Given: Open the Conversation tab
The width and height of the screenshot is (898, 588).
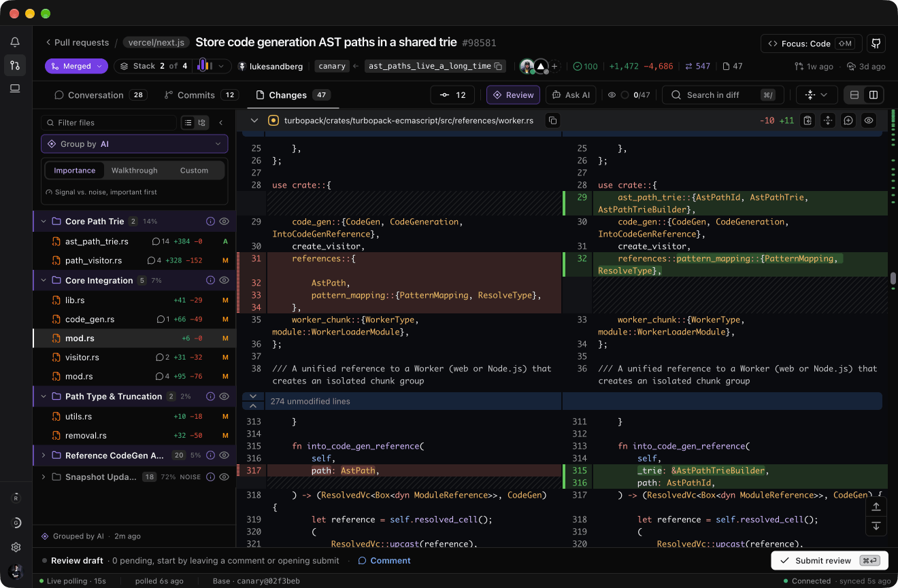Looking at the screenshot, I should 100,95.
